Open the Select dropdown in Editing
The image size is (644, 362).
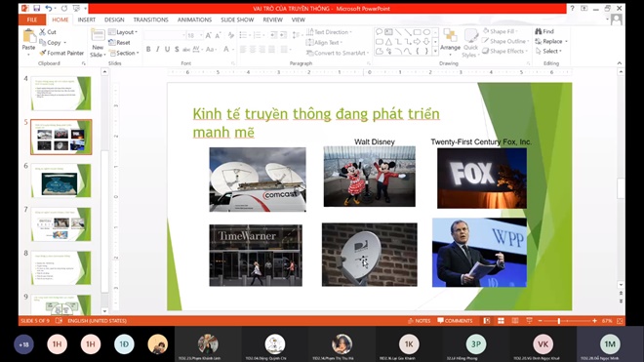pyautogui.click(x=548, y=51)
